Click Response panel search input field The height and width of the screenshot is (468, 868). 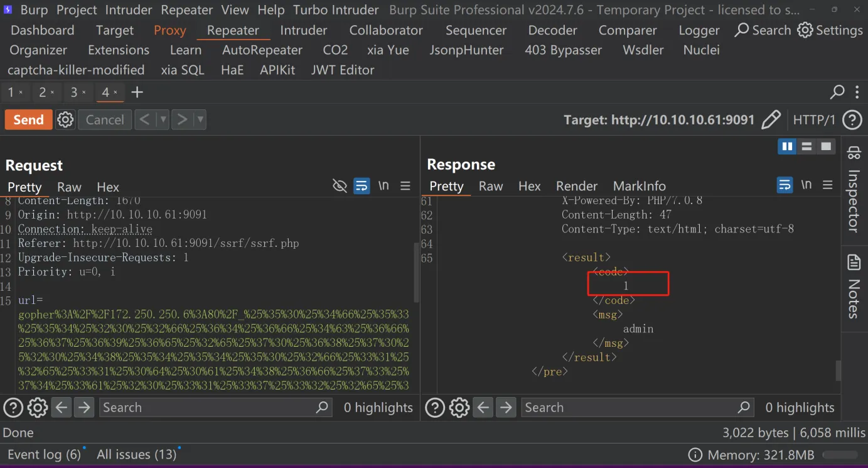coord(637,407)
